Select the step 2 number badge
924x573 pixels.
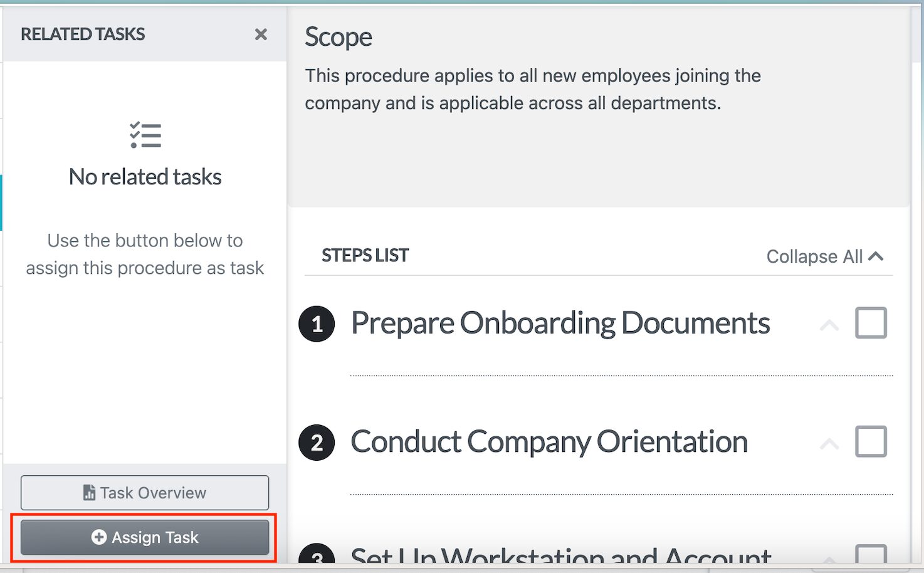(317, 442)
